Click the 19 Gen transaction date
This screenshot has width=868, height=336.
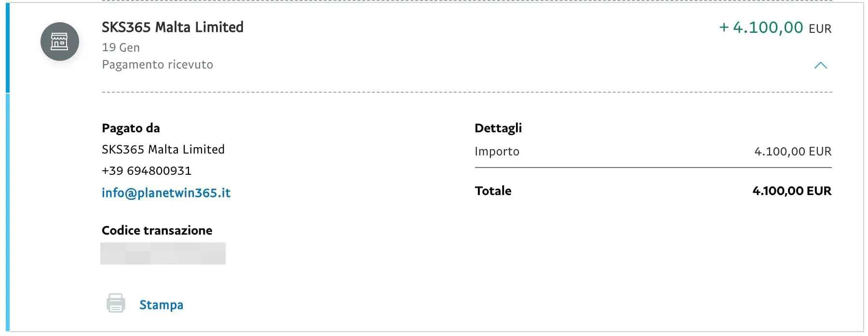tap(121, 47)
